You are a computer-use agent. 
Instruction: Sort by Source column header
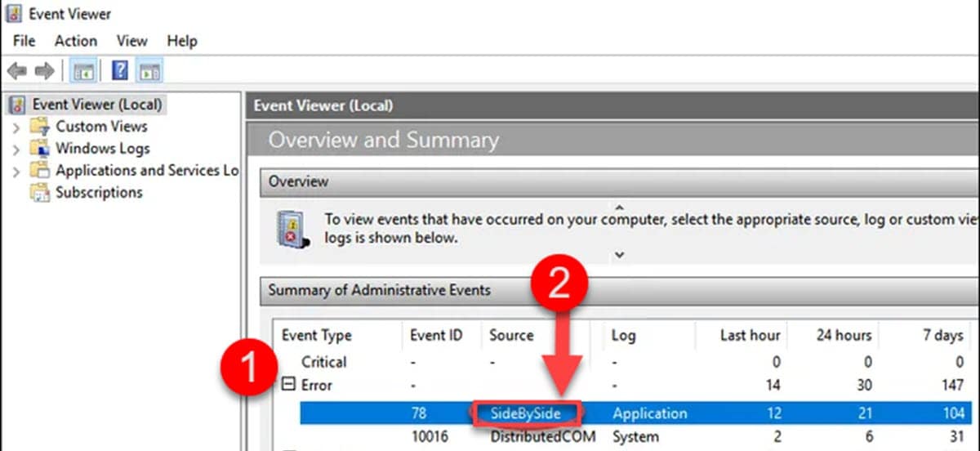511,335
